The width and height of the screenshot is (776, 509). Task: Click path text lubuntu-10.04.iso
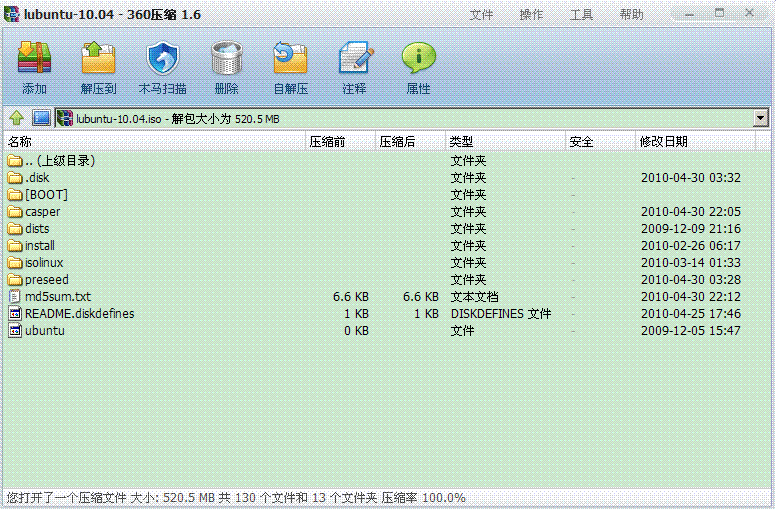tap(119, 119)
